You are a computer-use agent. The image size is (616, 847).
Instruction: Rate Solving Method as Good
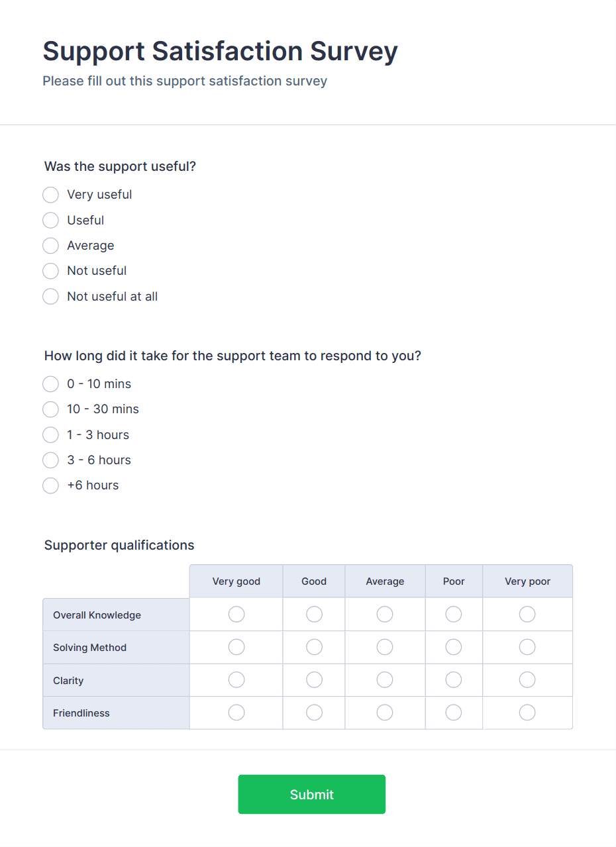tap(313, 647)
